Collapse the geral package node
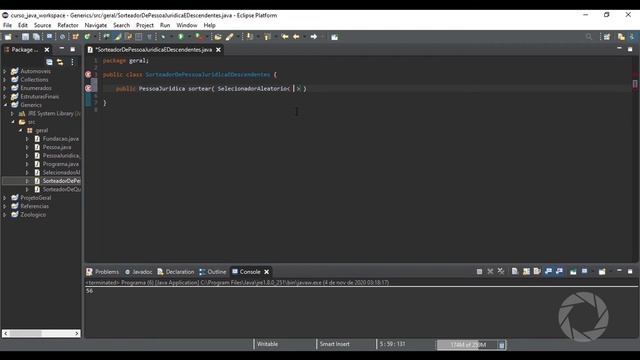 [x=20, y=130]
